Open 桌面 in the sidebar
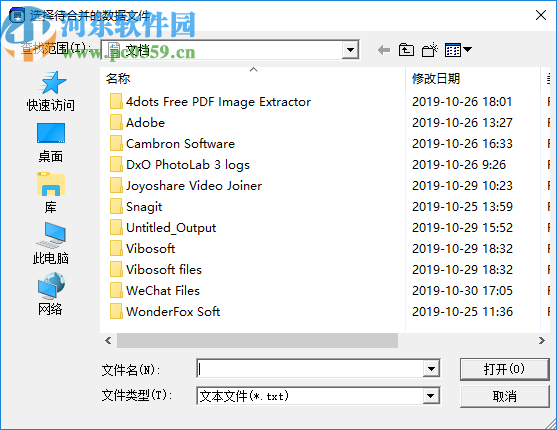Image resolution: width=557 pixels, height=430 pixels. tap(50, 143)
